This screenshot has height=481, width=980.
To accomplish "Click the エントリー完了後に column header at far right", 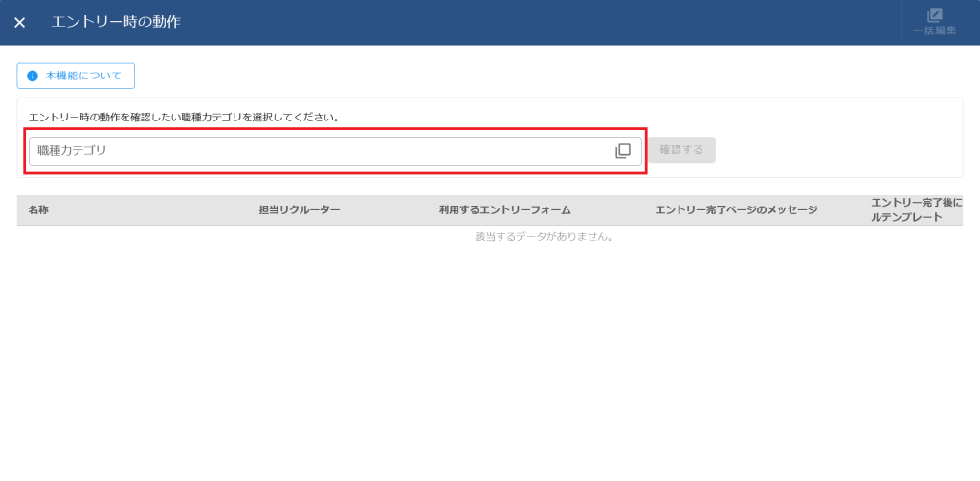I will pyautogui.click(x=915, y=209).
